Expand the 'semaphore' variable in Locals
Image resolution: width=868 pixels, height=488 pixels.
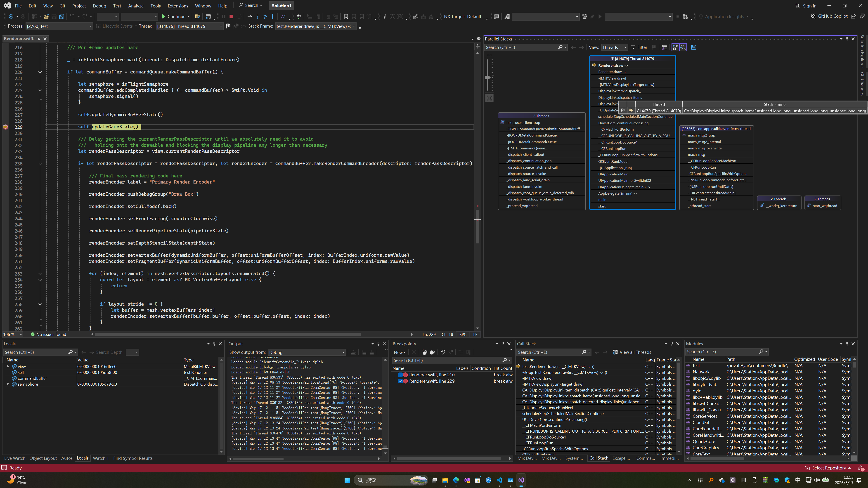click(x=8, y=384)
